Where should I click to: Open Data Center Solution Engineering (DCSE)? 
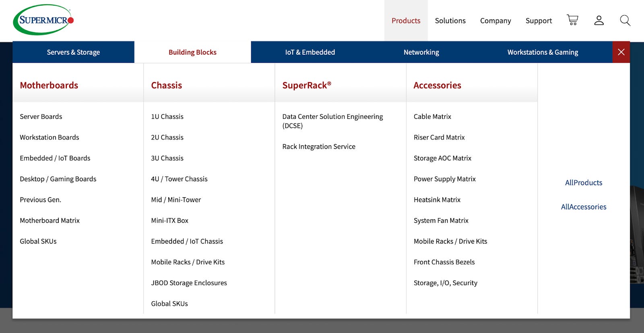click(x=332, y=121)
